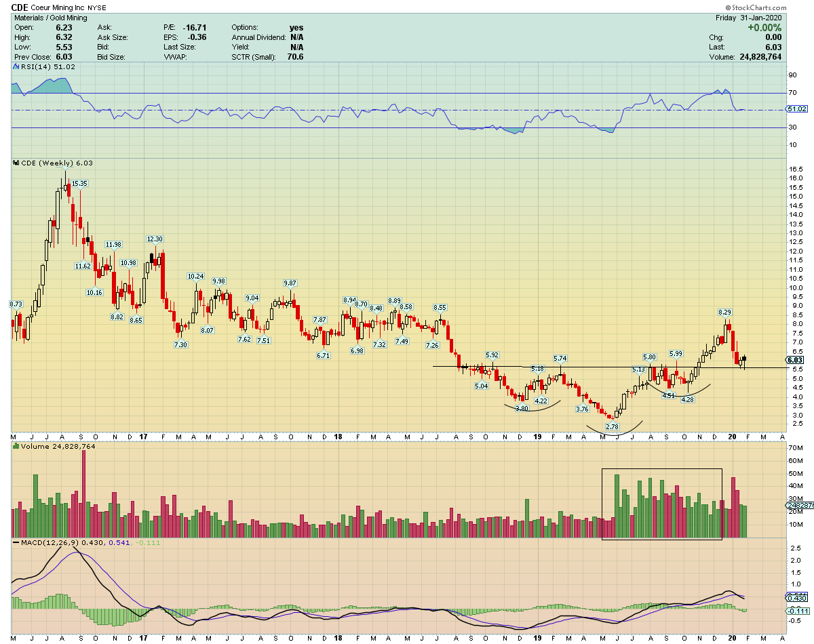The height and width of the screenshot is (644, 814).
Task: Click the 5.74 high price label
Action: (560, 358)
